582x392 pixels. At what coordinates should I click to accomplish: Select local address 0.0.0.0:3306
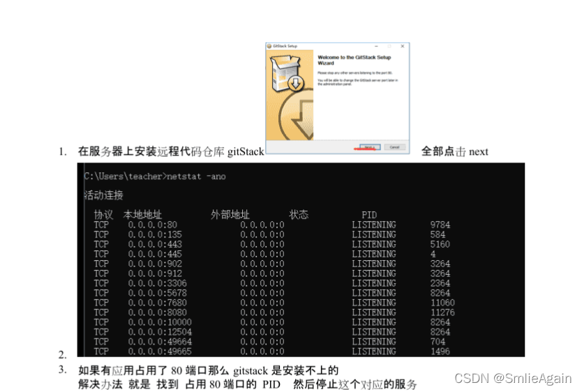coord(158,283)
